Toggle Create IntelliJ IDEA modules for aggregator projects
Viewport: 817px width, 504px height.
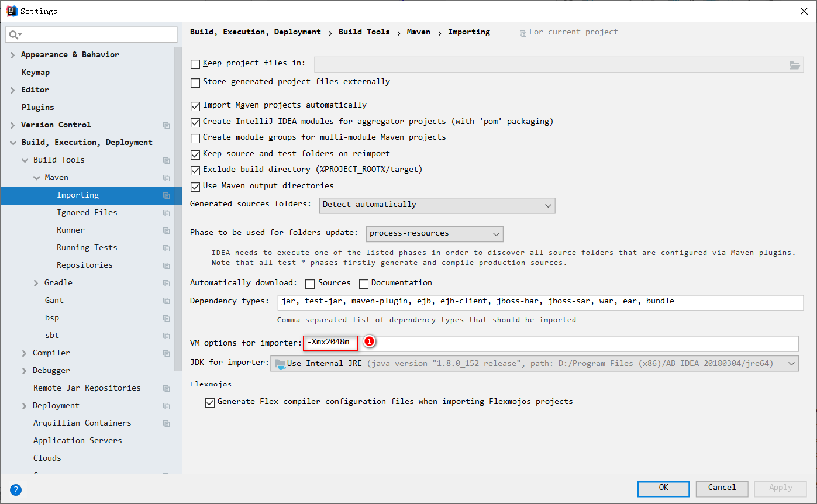pyautogui.click(x=195, y=122)
